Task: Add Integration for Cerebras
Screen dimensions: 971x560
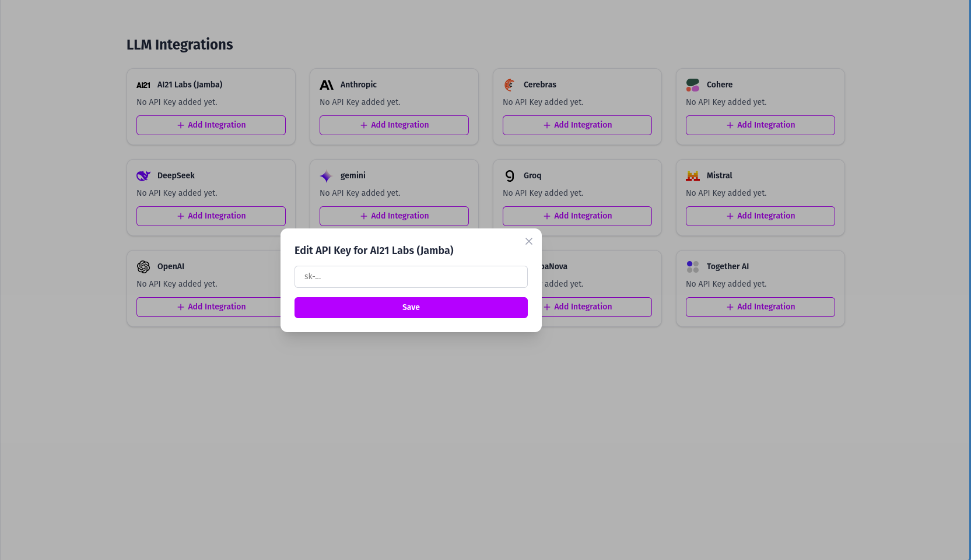Action: (577, 125)
